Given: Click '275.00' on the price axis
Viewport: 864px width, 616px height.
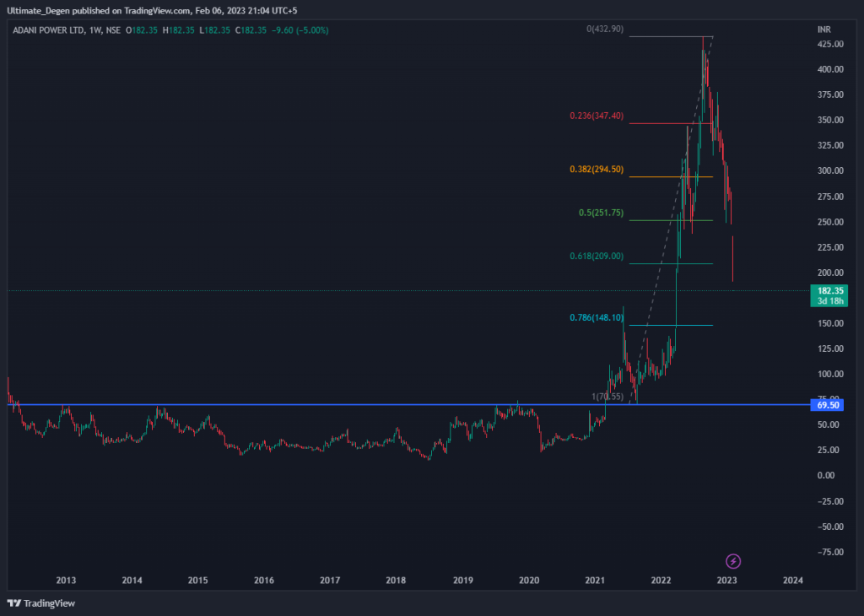Looking at the screenshot, I should (830, 197).
